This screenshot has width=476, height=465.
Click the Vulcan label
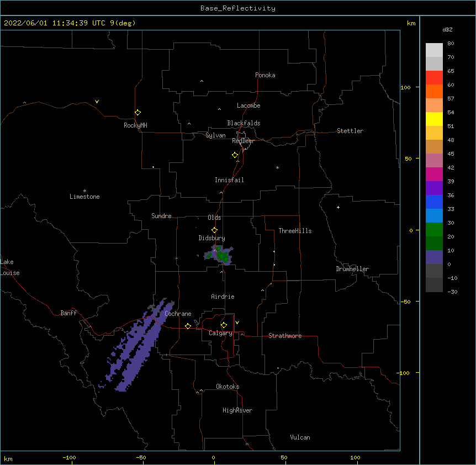[300, 437]
